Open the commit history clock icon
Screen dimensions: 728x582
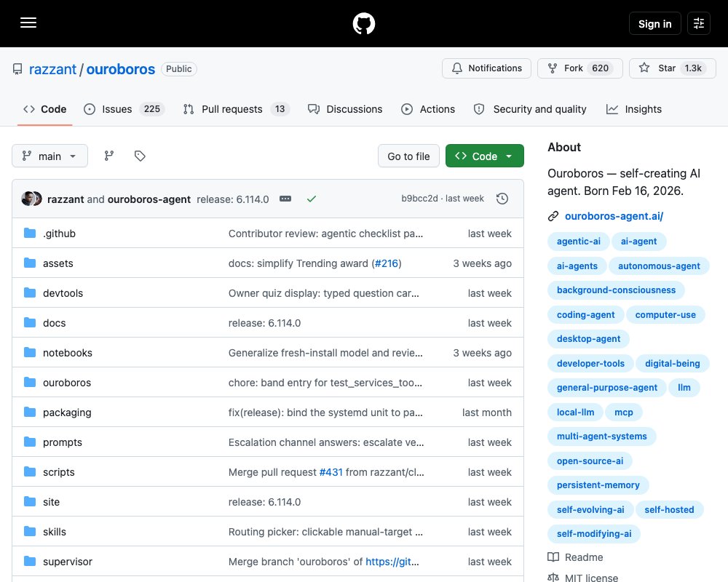coord(502,199)
